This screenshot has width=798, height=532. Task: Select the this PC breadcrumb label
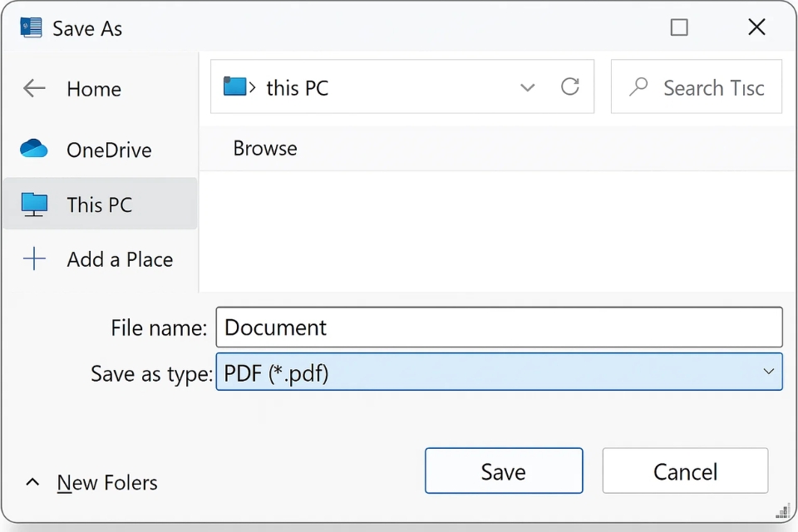297,86
